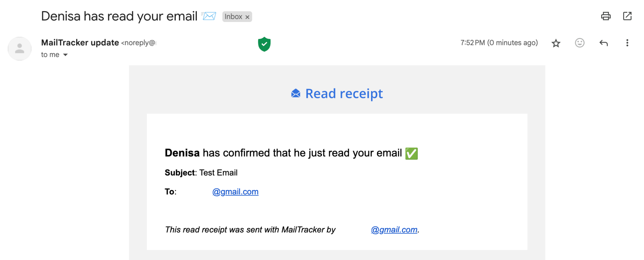Click the emoji reaction icon
Image resolution: width=644 pixels, height=260 pixels.
[579, 43]
